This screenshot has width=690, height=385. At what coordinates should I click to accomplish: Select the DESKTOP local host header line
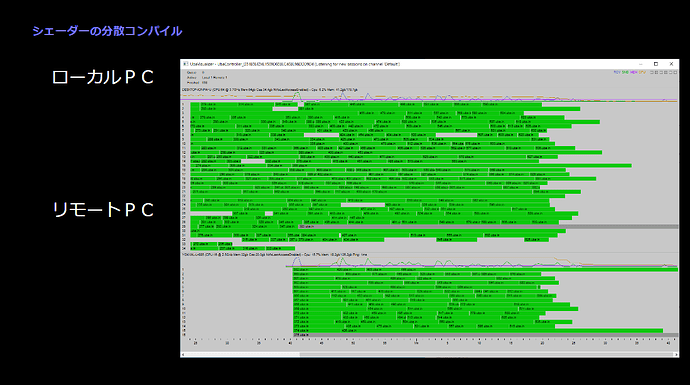(269, 90)
